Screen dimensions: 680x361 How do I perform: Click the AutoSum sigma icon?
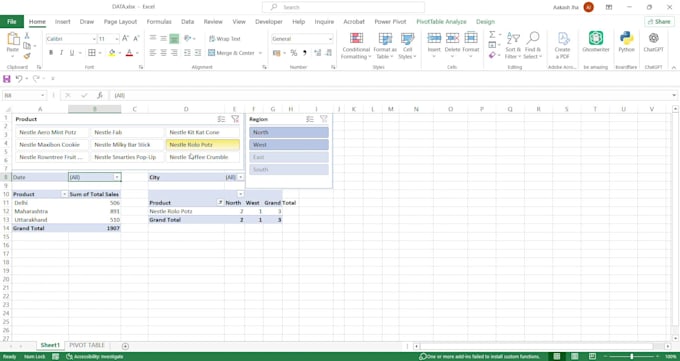click(x=492, y=34)
